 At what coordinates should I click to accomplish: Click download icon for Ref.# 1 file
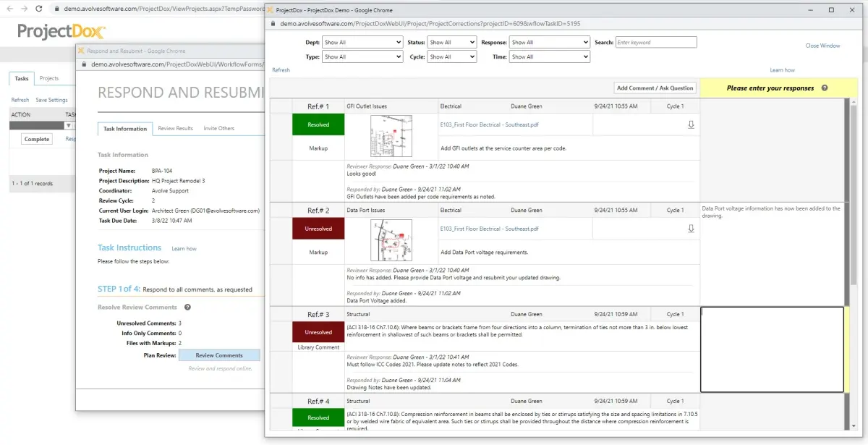pyautogui.click(x=691, y=124)
